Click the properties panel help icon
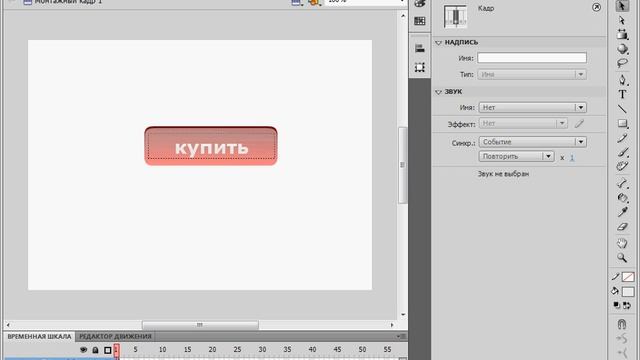The height and width of the screenshot is (360, 640). (596, 7)
